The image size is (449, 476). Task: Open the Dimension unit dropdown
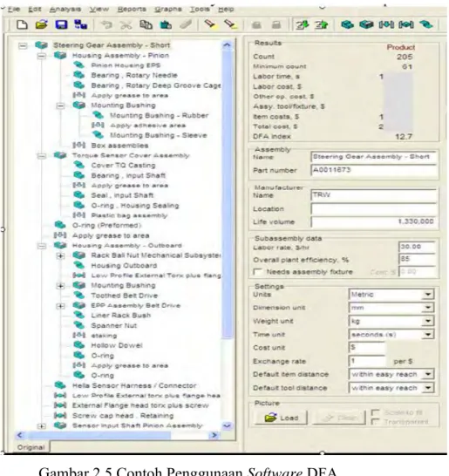click(x=428, y=308)
